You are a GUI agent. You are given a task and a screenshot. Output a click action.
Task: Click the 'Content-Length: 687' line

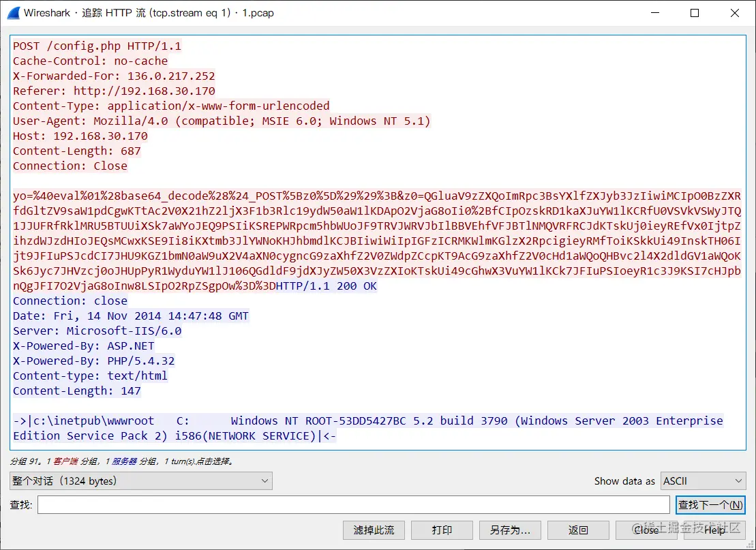click(76, 151)
